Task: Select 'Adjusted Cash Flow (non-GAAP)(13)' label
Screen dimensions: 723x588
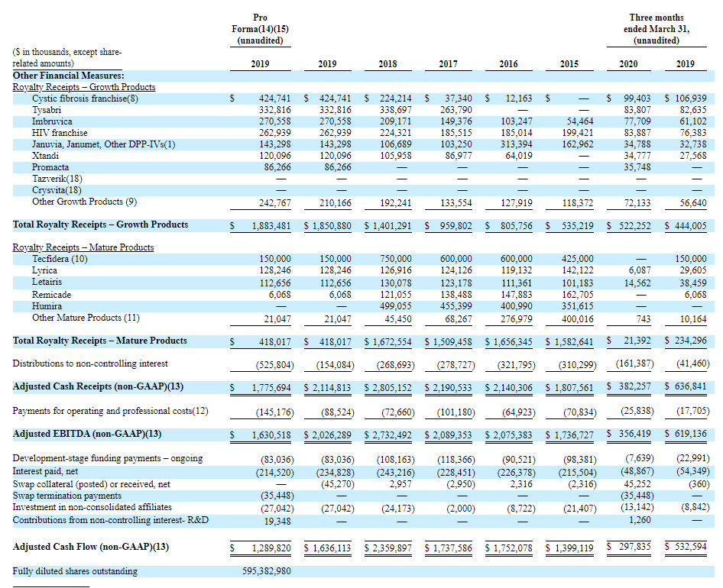Action: pyautogui.click(x=90, y=547)
